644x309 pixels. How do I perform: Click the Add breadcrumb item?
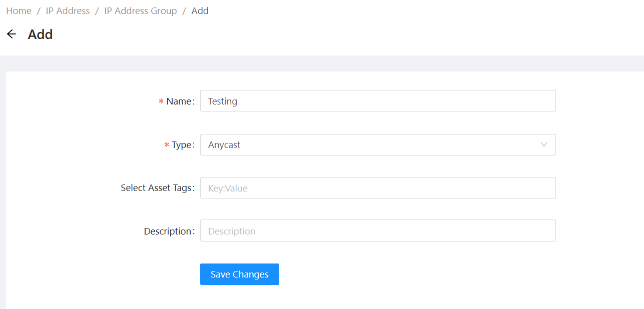click(200, 11)
